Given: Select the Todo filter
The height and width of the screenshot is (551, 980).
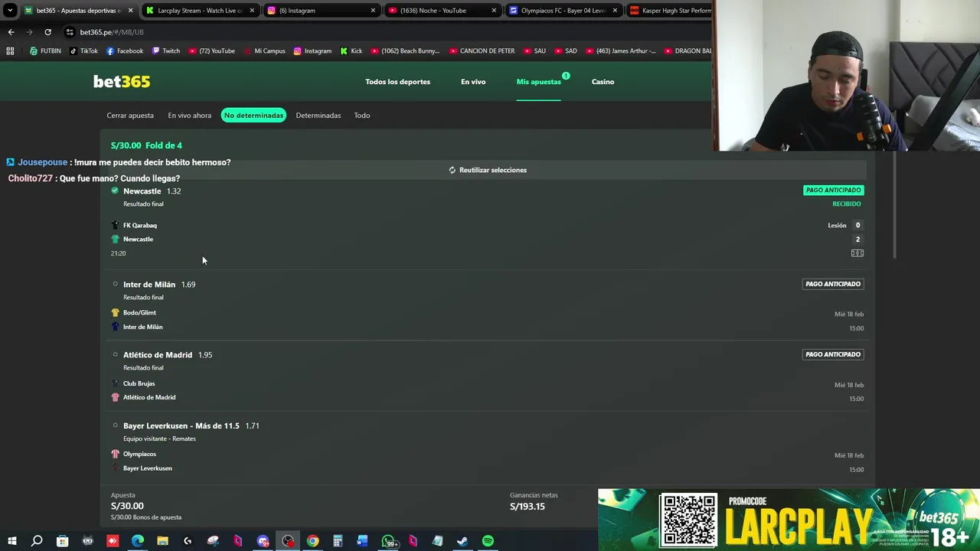Looking at the screenshot, I should (x=362, y=116).
